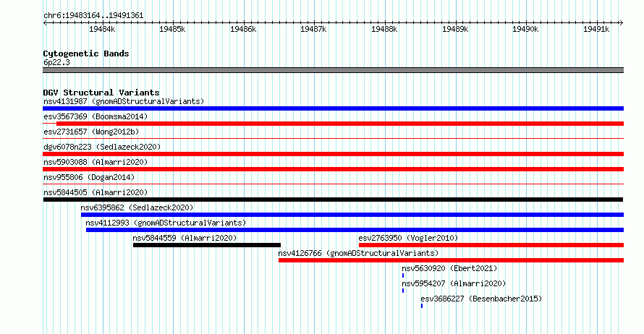
Task: Click the nsv5844505 Almarri2020 label
Action: (96, 192)
